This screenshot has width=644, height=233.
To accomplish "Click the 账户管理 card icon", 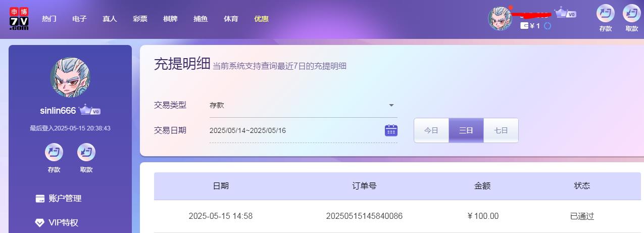I will 40,199.
